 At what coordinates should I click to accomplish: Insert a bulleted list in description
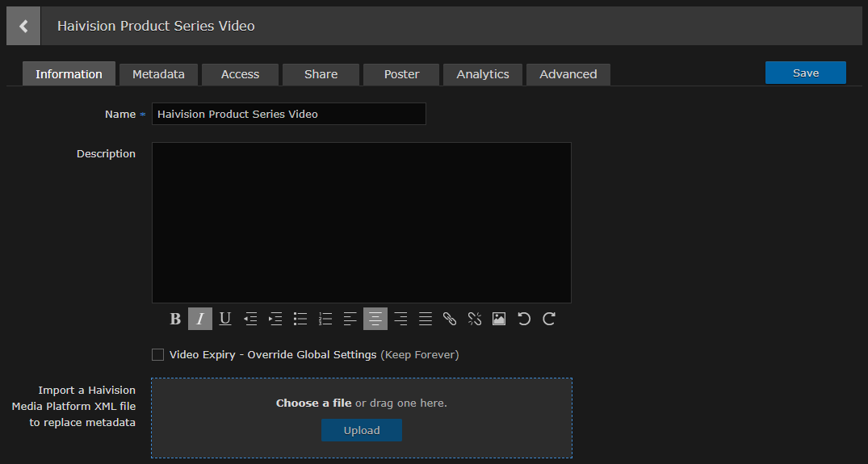(300, 319)
